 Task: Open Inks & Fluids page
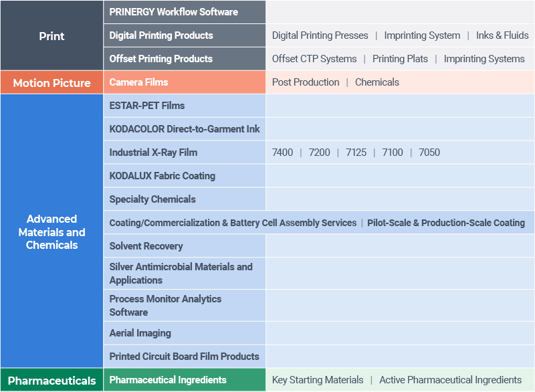coord(502,35)
